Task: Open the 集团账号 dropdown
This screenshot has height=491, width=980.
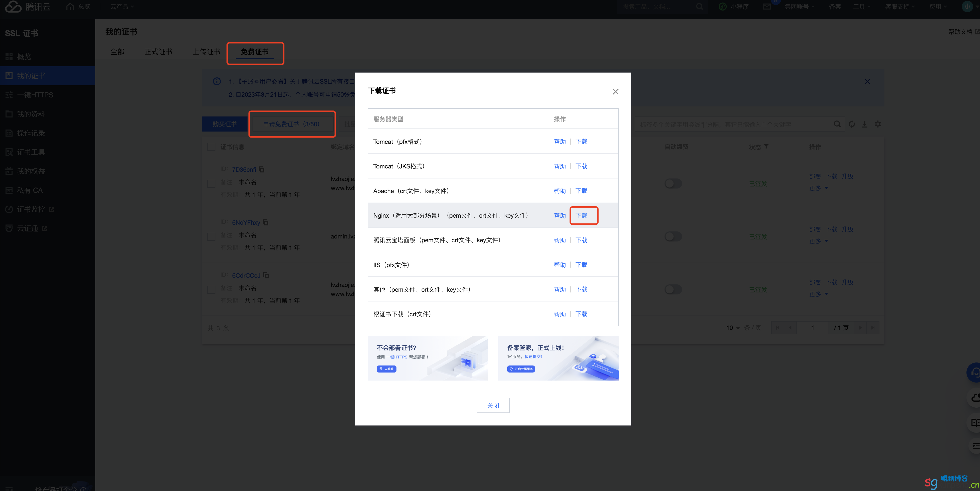Action: tap(800, 7)
